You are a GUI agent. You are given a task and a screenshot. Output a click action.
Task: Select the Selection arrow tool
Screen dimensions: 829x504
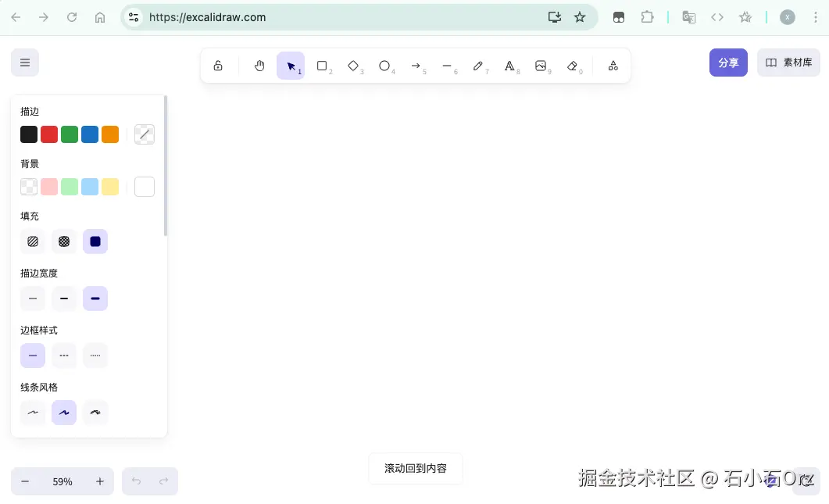point(291,66)
